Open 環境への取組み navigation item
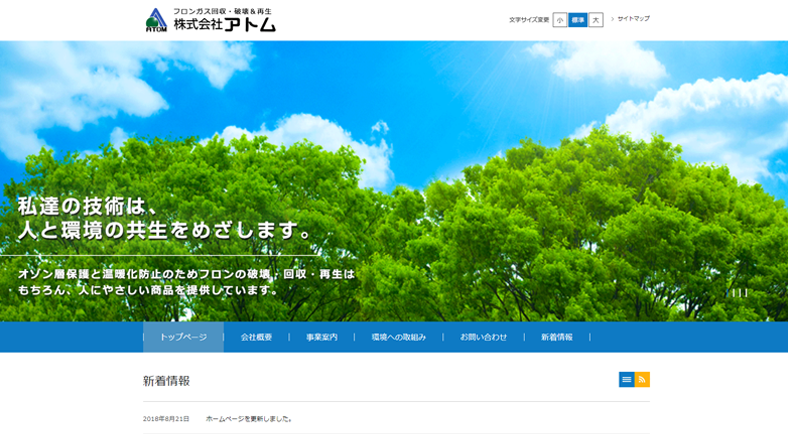The height and width of the screenshot is (434, 788). pos(399,337)
